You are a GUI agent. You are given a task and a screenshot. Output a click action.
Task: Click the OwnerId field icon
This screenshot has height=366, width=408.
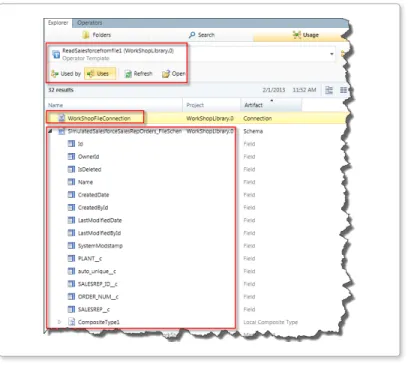(x=71, y=156)
